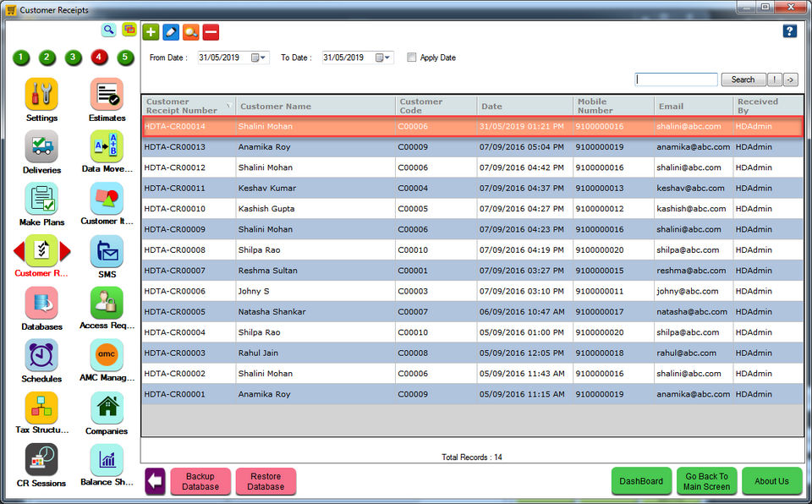
Task: Click the sidebar search magnifier icon
Action: coord(108,30)
